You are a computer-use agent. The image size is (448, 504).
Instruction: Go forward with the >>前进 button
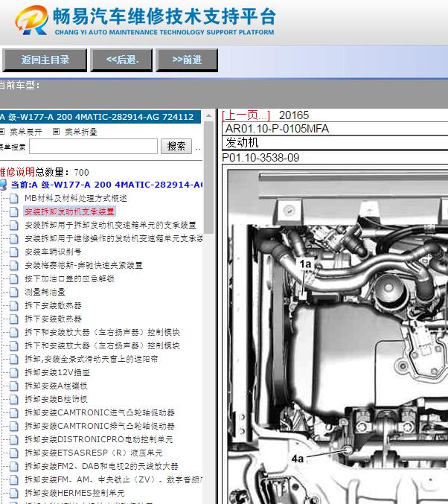click(187, 60)
